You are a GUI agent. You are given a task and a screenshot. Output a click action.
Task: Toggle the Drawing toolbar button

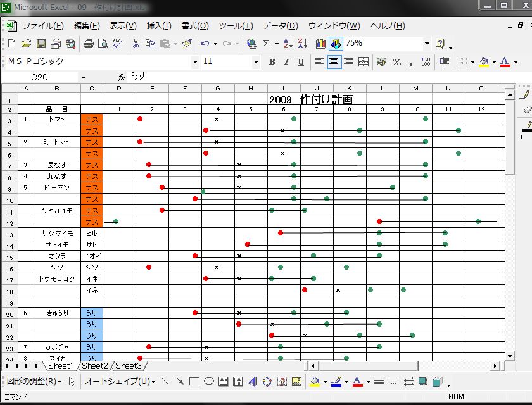coord(335,44)
